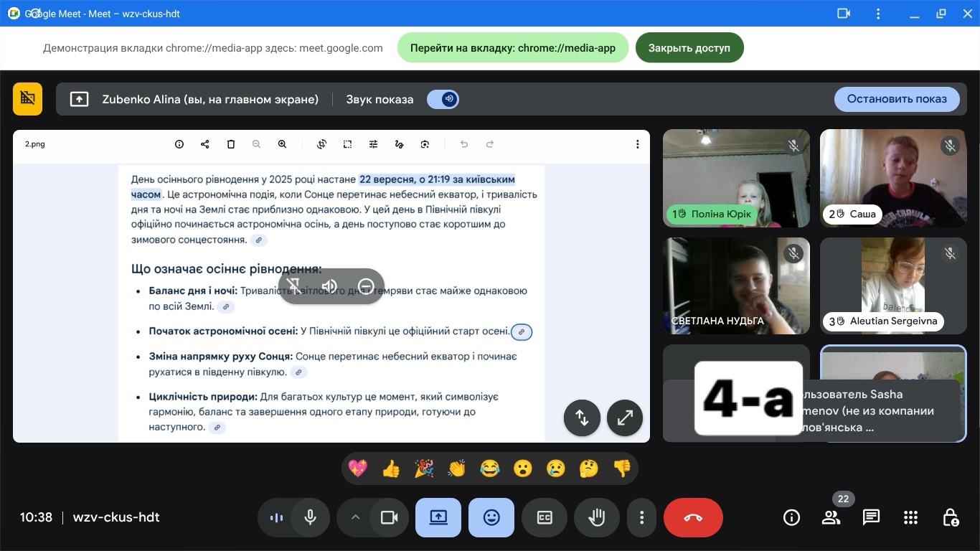Select Поліна Юрік video tile
The image size is (980, 551).
pos(736,178)
